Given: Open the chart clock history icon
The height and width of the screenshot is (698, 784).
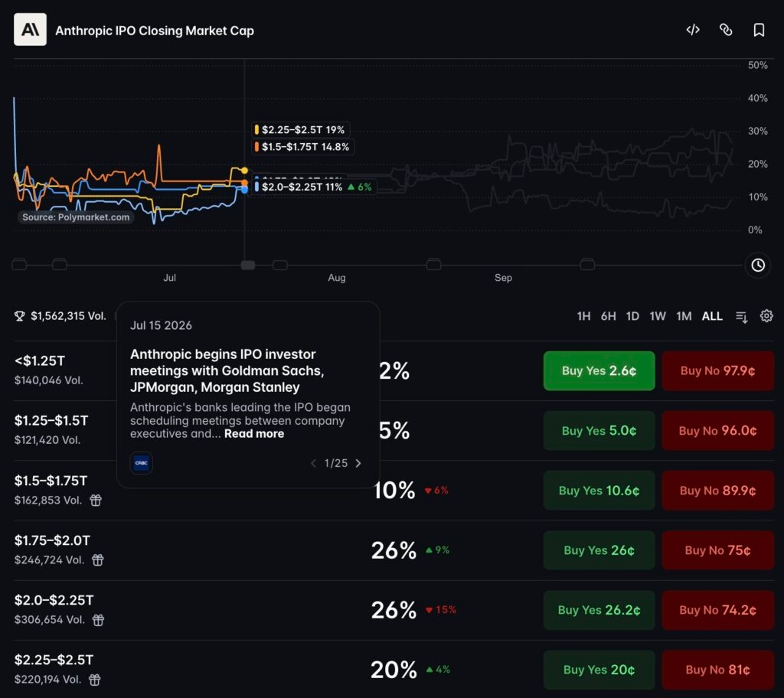Looking at the screenshot, I should 757,265.
